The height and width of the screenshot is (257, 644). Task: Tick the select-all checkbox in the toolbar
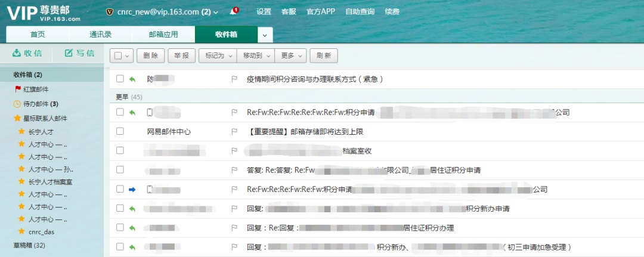(x=118, y=56)
